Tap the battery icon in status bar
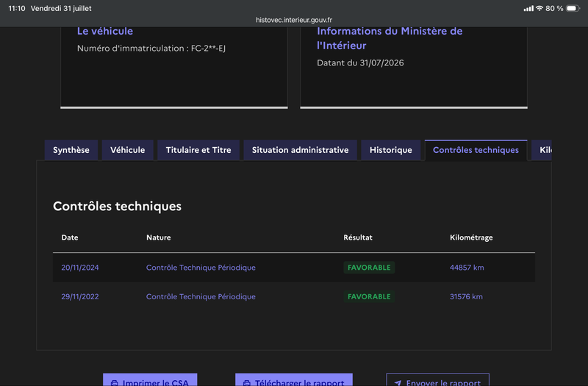This screenshot has width=588, height=386. 573,8
